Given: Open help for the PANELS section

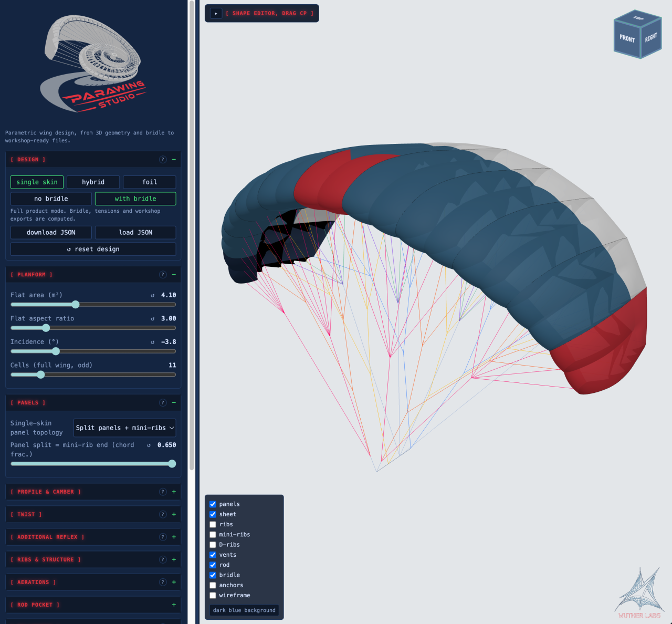Looking at the screenshot, I should (x=163, y=403).
